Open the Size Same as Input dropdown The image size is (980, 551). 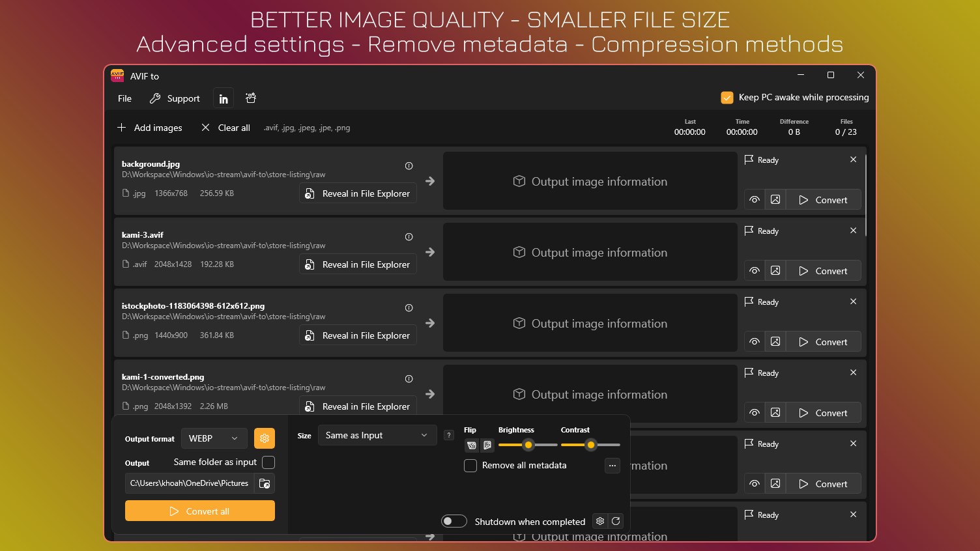(x=377, y=435)
